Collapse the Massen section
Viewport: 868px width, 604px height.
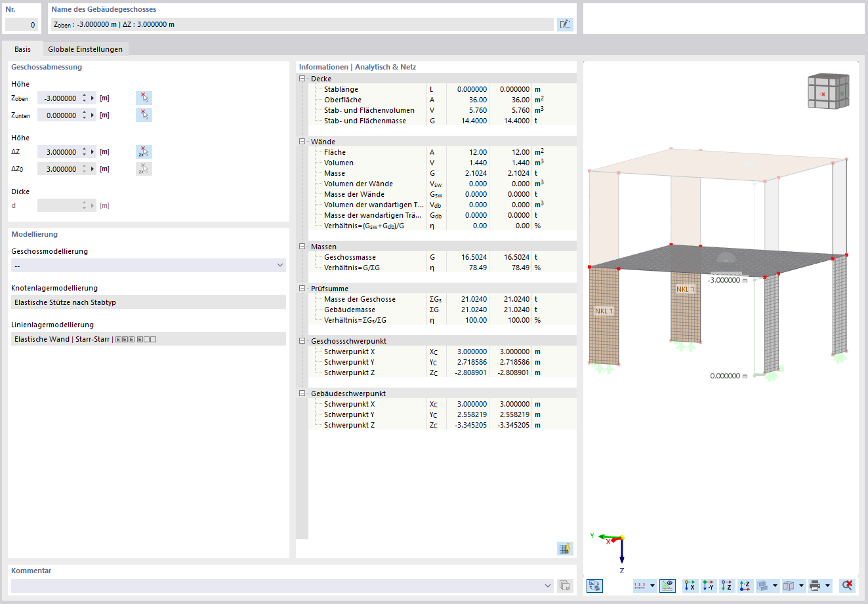click(x=302, y=247)
